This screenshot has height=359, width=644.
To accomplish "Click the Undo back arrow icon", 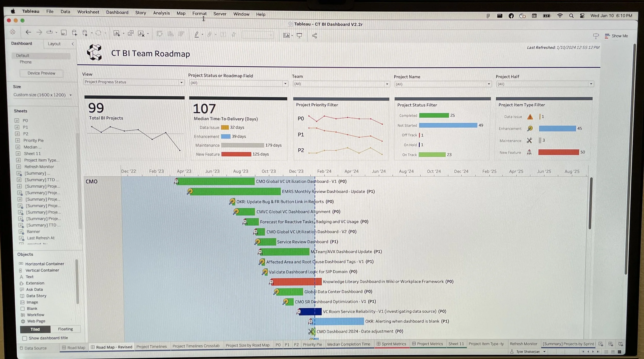I will [28, 32].
